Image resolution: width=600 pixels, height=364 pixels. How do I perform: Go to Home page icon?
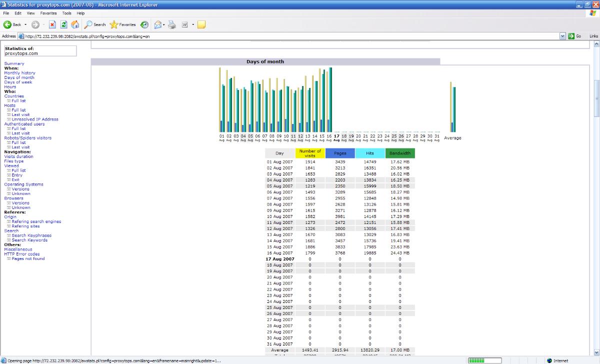coord(75,24)
